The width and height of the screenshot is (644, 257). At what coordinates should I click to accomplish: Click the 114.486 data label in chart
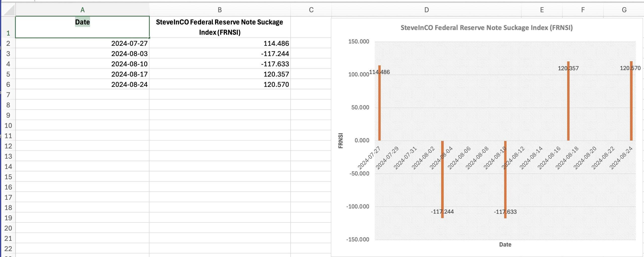(x=379, y=72)
